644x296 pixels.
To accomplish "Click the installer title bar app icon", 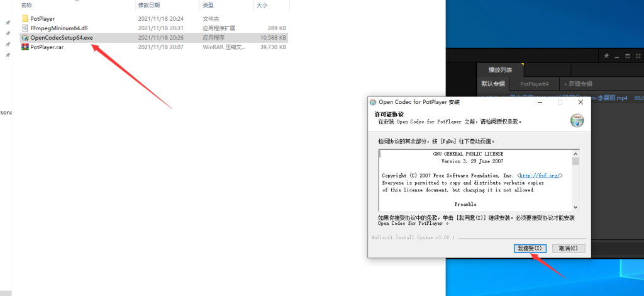I will coord(373,102).
